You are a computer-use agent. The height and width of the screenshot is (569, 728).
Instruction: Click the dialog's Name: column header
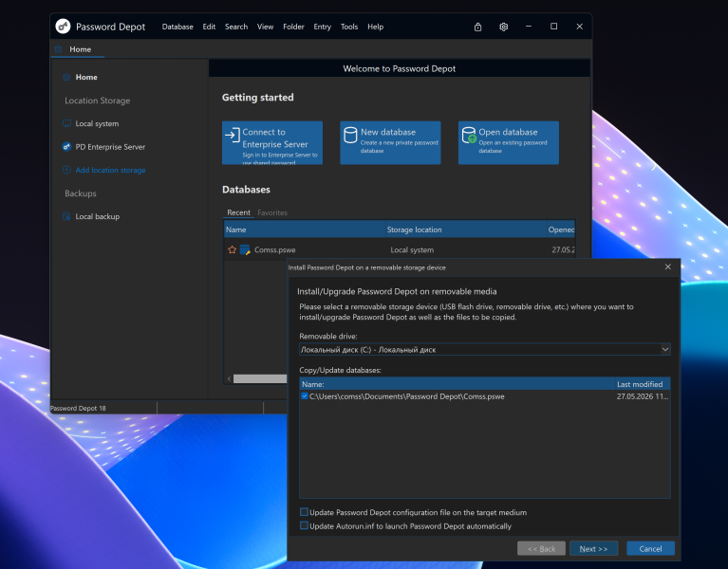457,384
